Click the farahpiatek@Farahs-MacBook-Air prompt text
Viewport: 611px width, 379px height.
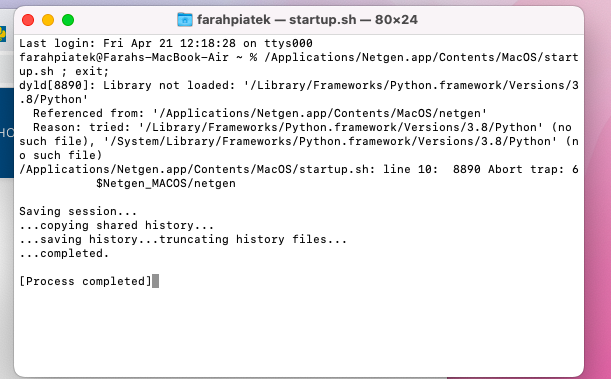[124, 57]
